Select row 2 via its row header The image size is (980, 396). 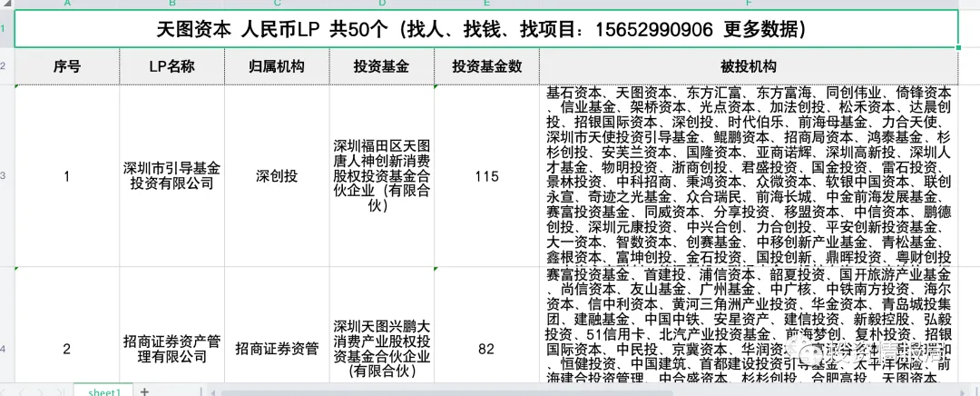(x=7, y=66)
